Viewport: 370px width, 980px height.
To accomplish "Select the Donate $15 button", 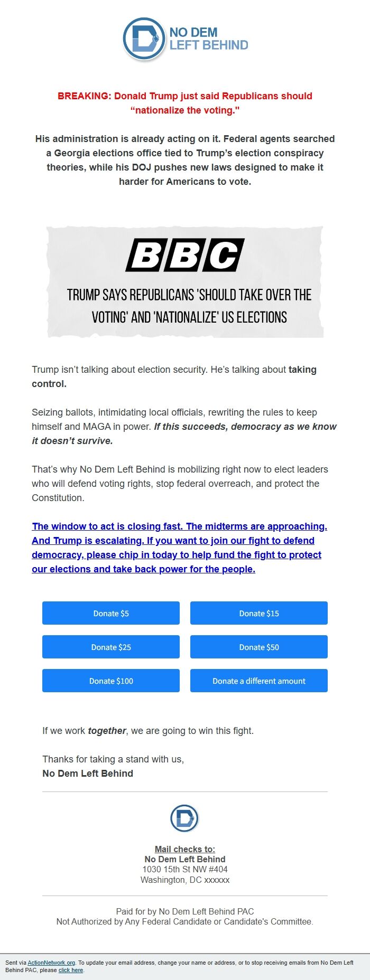I will (x=258, y=613).
